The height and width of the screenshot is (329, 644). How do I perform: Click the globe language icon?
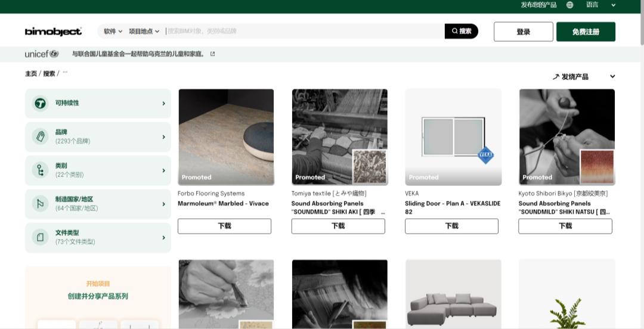pyautogui.click(x=569, y=5)
